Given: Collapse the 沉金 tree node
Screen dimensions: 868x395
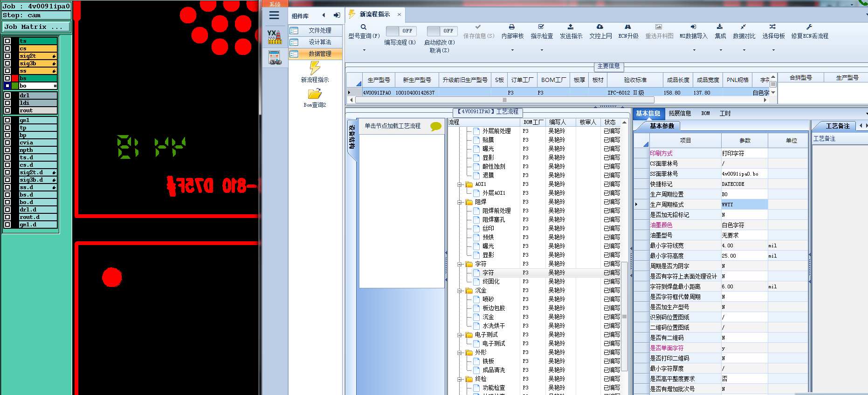Looking at the screenshot, I should click(x=460, y=291).
